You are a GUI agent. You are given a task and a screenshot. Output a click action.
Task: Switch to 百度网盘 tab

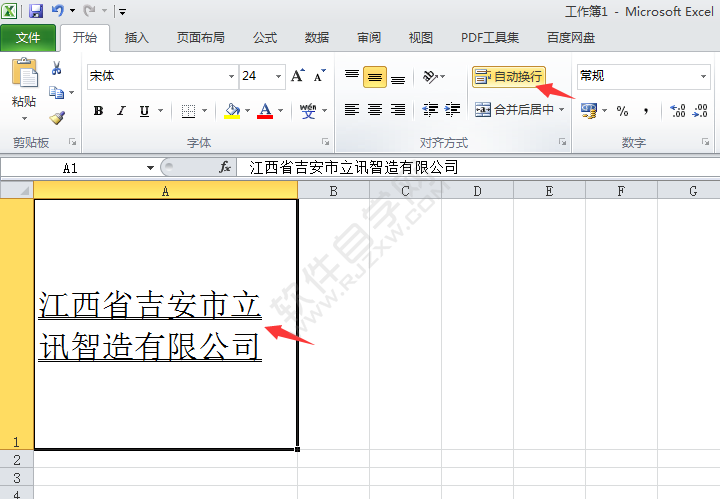pos(571,38)
